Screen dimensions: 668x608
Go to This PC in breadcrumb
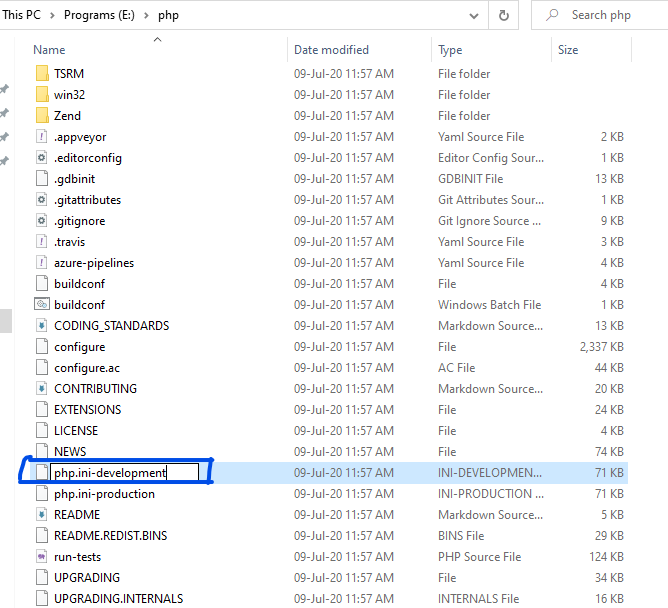point(21,15)
